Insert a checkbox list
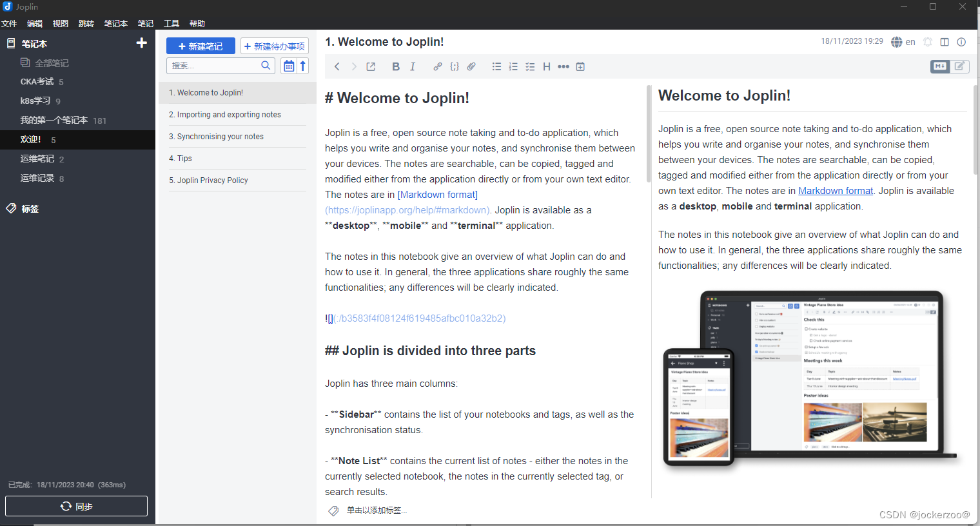This screenshot has height=526, width=980. 530,66
